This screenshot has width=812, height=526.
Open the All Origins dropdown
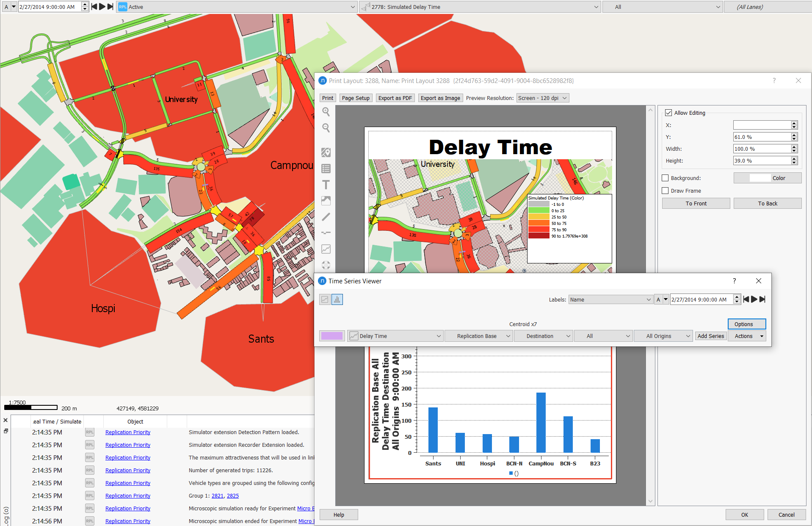(x=663, y=336)
